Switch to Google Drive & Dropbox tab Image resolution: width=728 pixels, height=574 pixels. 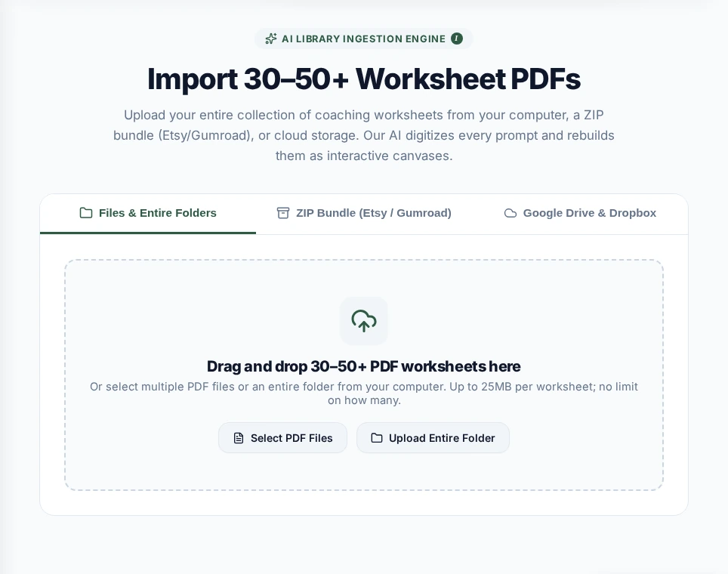pyautogui.click(x=580, y=213)
